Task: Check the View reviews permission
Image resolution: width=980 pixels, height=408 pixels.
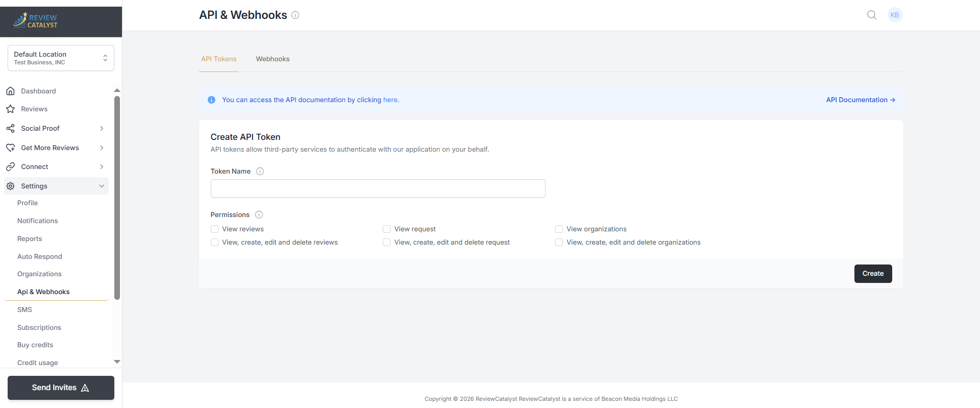Action: click(x=215, y=229)
